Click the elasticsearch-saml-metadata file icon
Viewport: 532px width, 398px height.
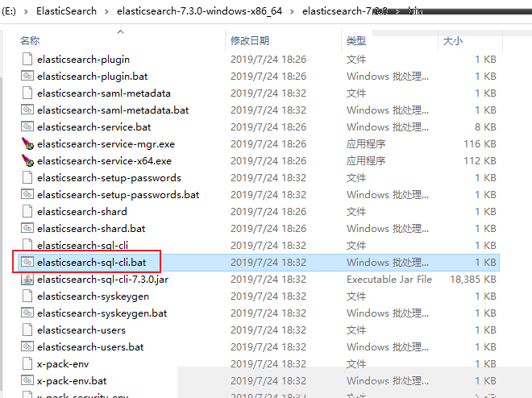(x=27, y=93)
